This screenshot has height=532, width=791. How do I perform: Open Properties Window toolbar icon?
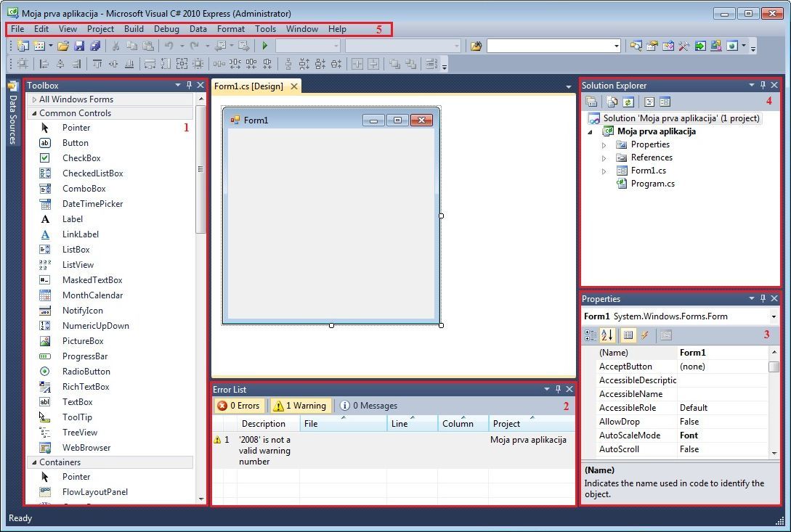point(652,46)
